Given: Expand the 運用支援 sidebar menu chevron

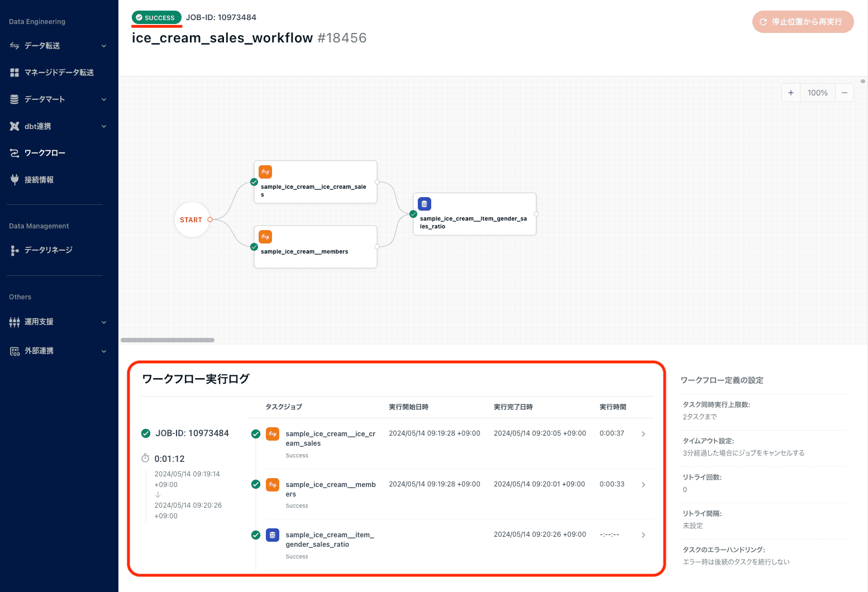Looking at the screenshot, I should point(104,322).
